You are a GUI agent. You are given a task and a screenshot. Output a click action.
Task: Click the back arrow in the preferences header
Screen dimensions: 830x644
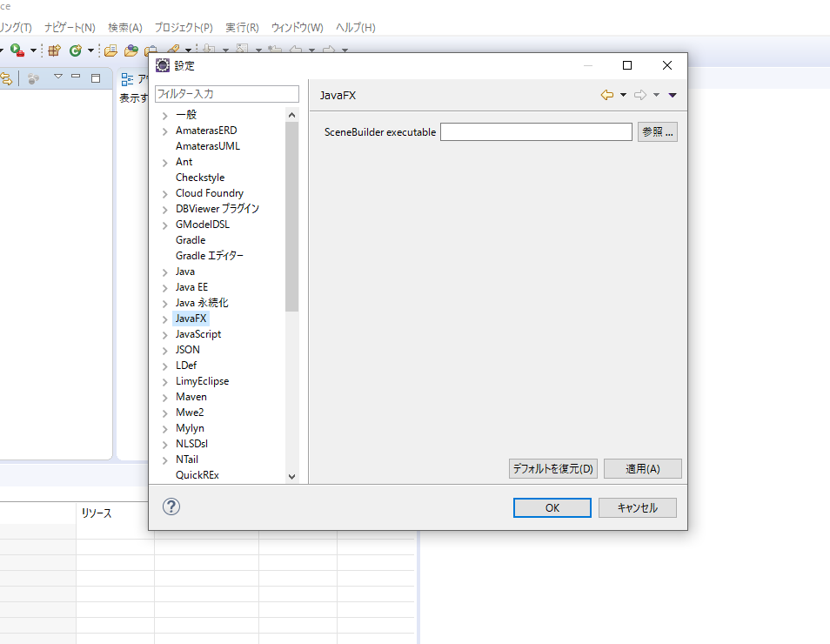[x=606, y=95]
